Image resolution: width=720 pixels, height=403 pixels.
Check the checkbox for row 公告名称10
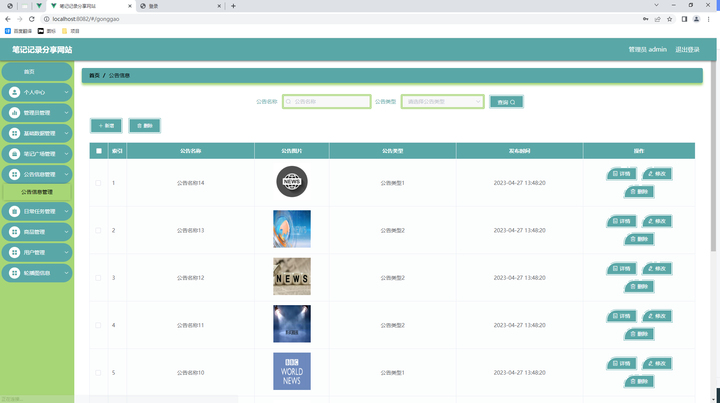98,373
